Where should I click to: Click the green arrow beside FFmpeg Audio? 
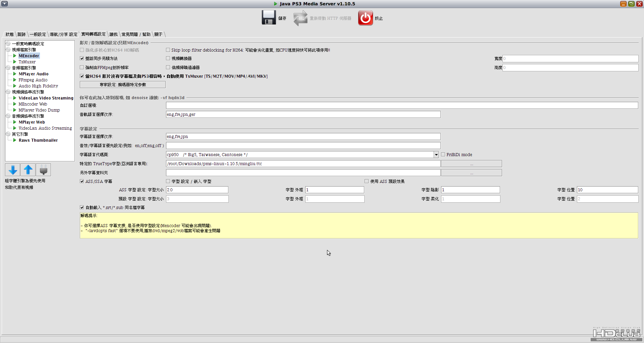(x=15, y=80)
